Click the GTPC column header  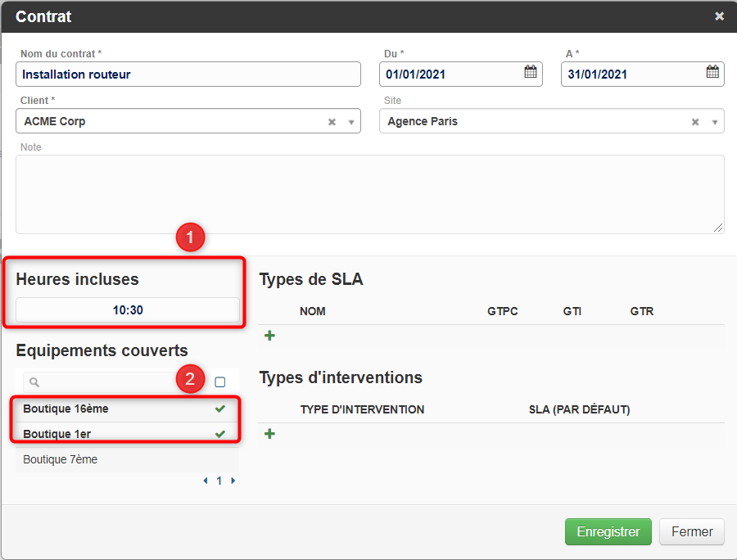click(x=503, y=311)
